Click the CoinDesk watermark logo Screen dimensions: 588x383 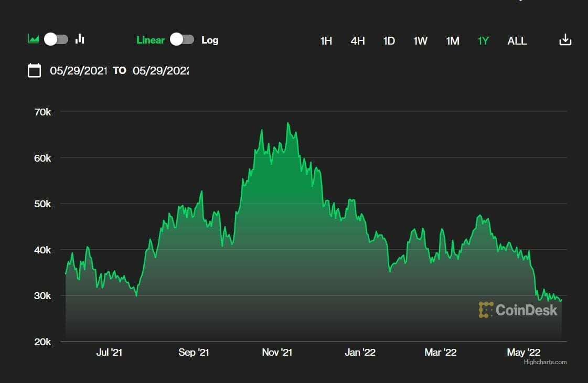click(518, 310)
